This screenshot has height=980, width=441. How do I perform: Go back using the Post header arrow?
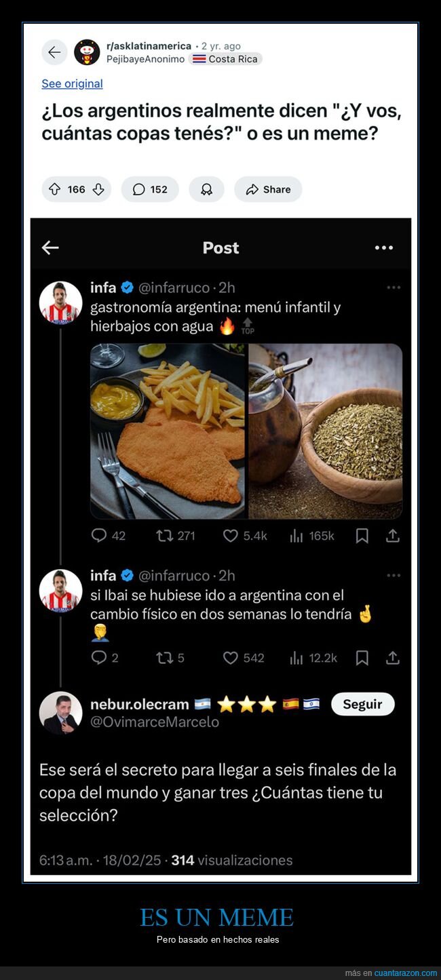click(x=50, y=248)
